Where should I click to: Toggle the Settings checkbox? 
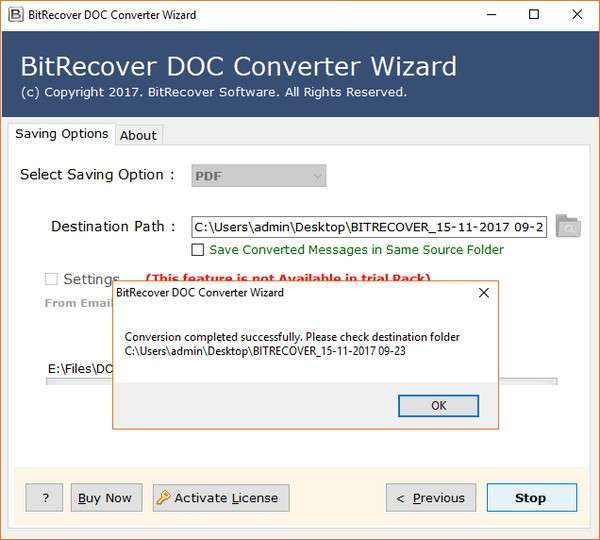(51, 279)
